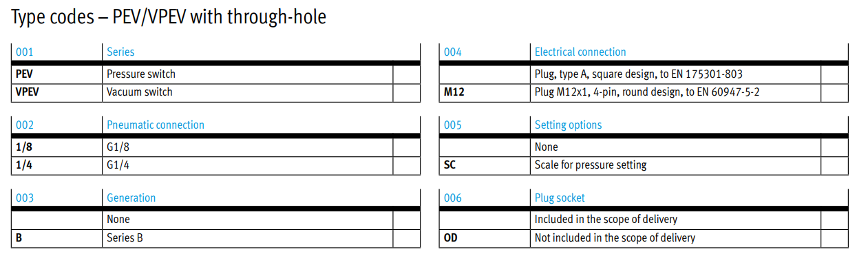868x265 pixels.
Task: Check the box for Plug type A row
Action: [834, 74]
